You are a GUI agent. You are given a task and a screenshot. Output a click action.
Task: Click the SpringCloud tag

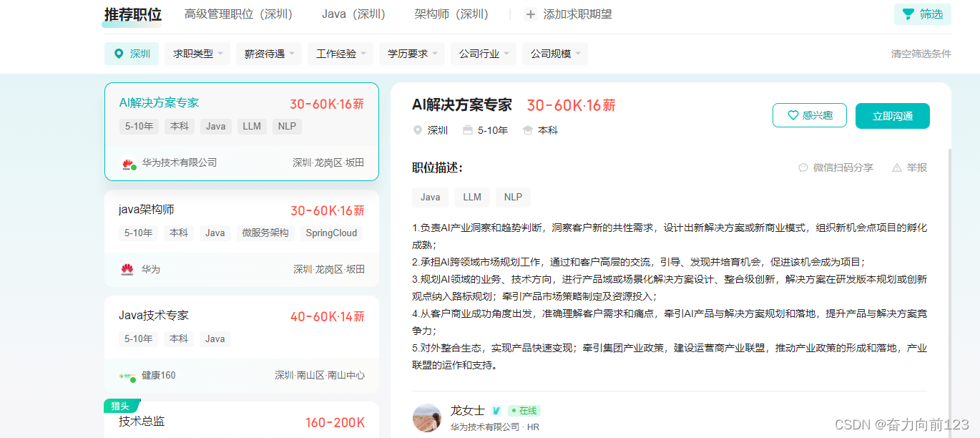[331, 233]
